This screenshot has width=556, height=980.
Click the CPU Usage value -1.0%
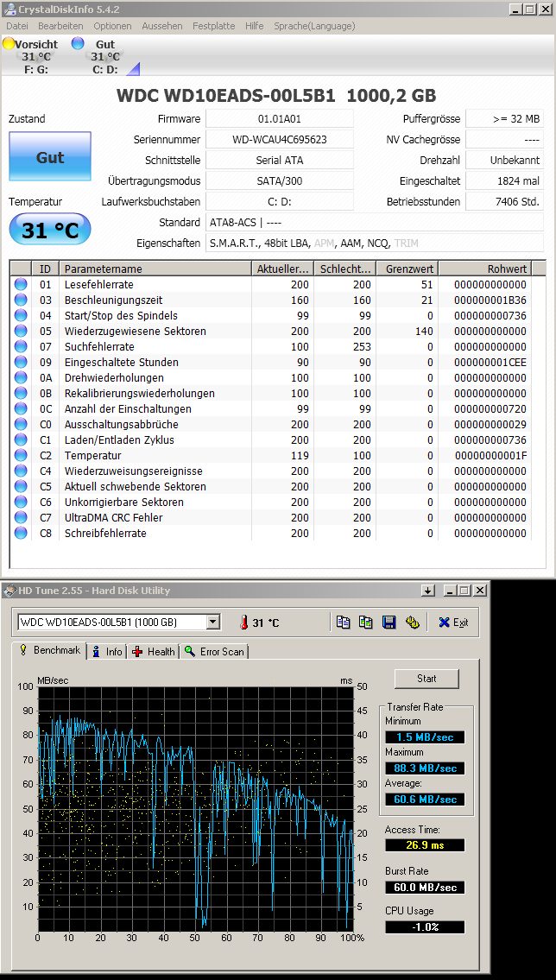tap(425, 926)
